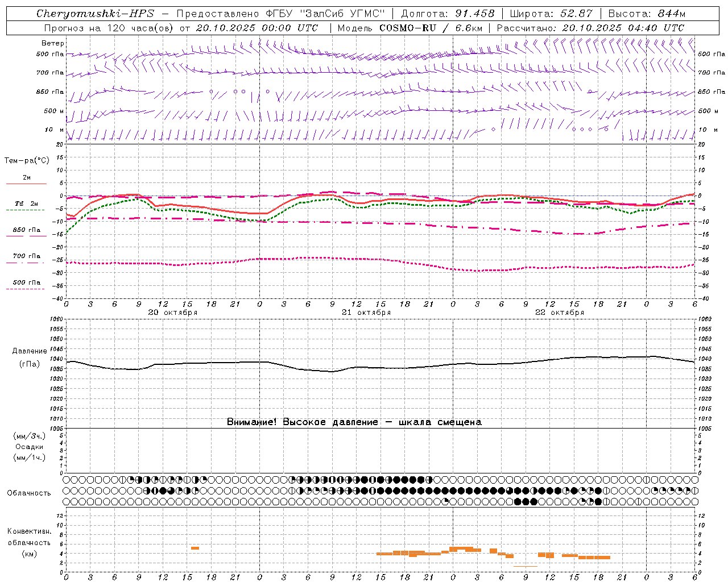Click the Рассчитано: 20.10.2025 04:40 UTC text
The image size is (728, 582).
[x=590, y=28]
